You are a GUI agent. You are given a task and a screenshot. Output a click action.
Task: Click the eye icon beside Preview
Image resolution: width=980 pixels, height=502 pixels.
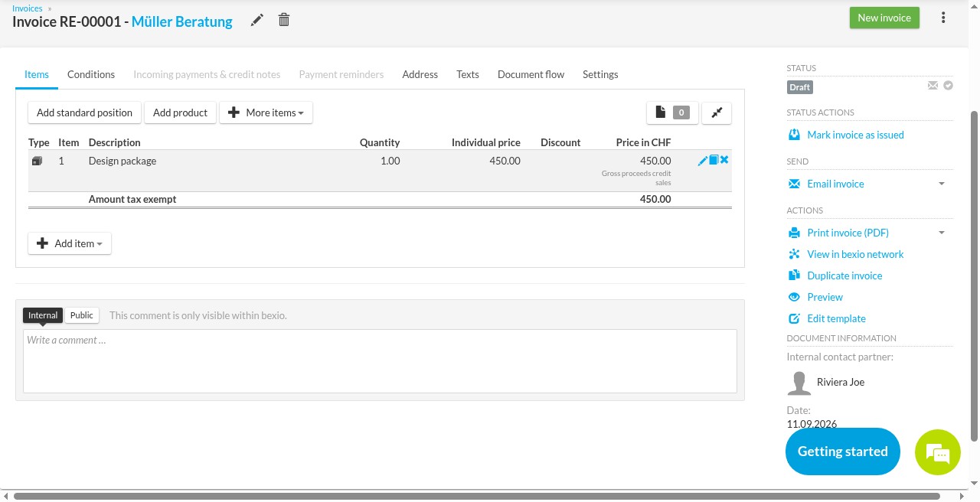[x=794, y=297]
